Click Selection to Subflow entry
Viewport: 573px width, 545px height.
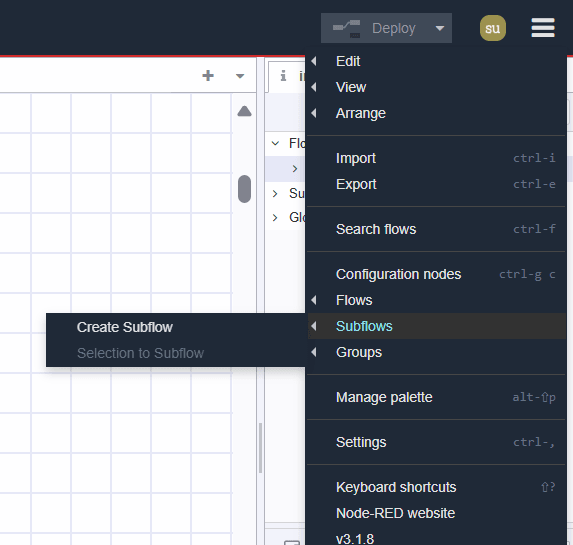[175, 353]
